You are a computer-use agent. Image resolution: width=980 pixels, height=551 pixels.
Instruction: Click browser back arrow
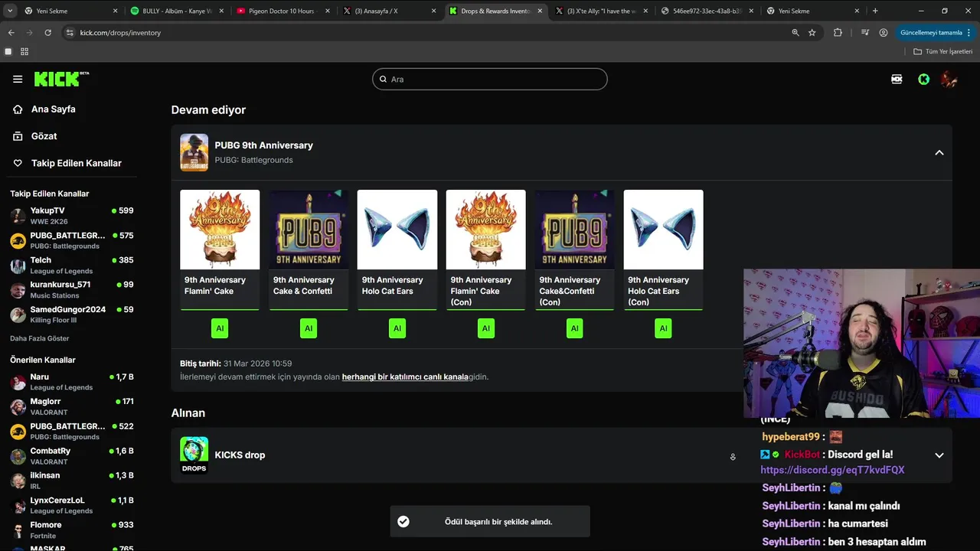tap(11, 33)
